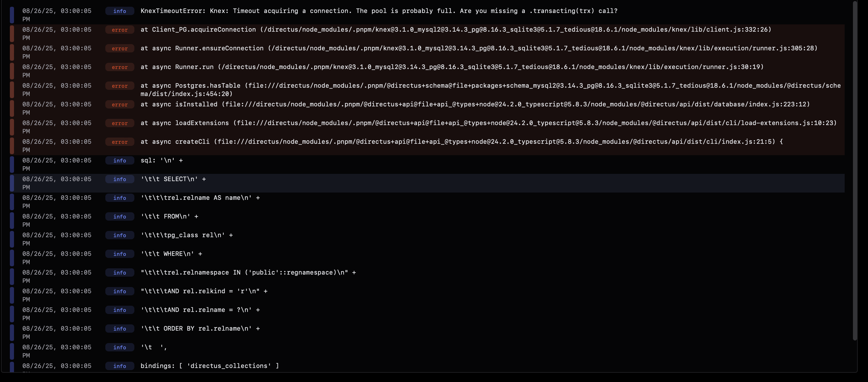Image resolution: width=868 pixels, height=382 pixels.
Task: Click info badge beside WHERE line
Action: tap(120, 254)
